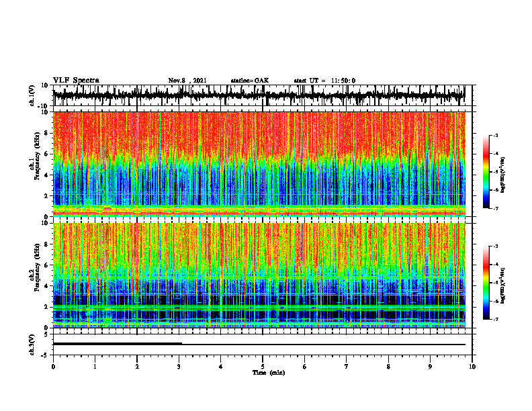The width and height of the screenshot is (532, 411).
Task: Click the time axis tick label "8"
Action: click(388, 367)
